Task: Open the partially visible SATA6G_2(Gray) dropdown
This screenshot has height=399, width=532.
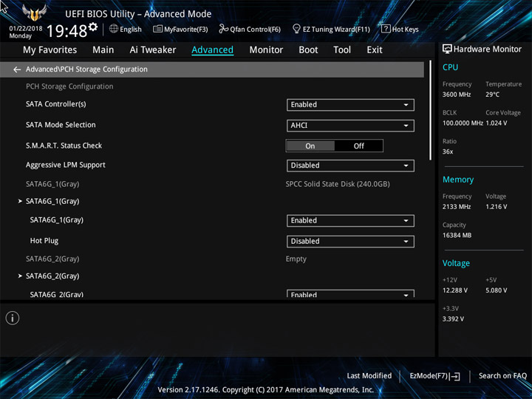Action: pos(350,294)
